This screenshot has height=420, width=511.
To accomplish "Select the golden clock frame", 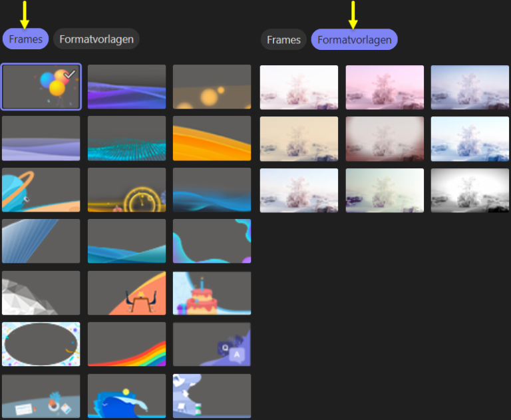I will tap(126, 190).
